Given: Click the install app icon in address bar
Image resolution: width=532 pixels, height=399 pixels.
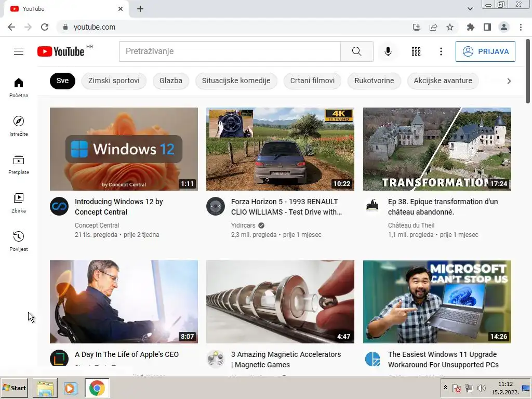Looking at the screenshot, I should point(416,27).
